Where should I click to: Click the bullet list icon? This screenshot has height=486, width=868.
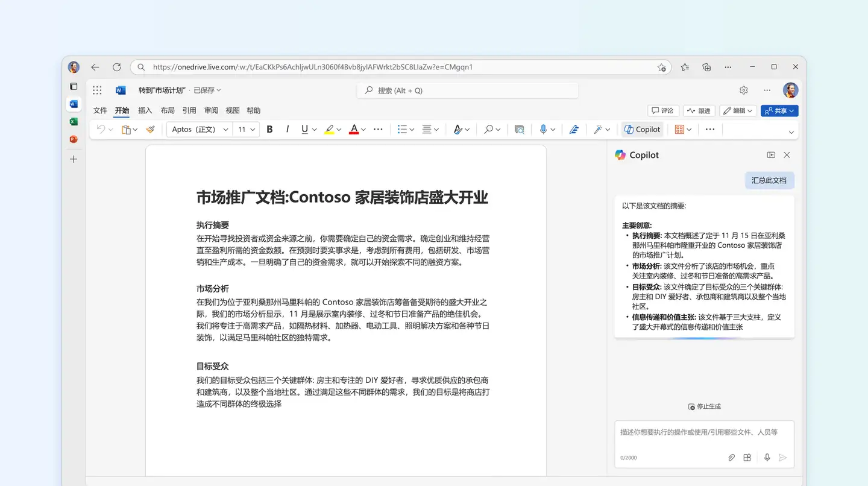(403, 129)
